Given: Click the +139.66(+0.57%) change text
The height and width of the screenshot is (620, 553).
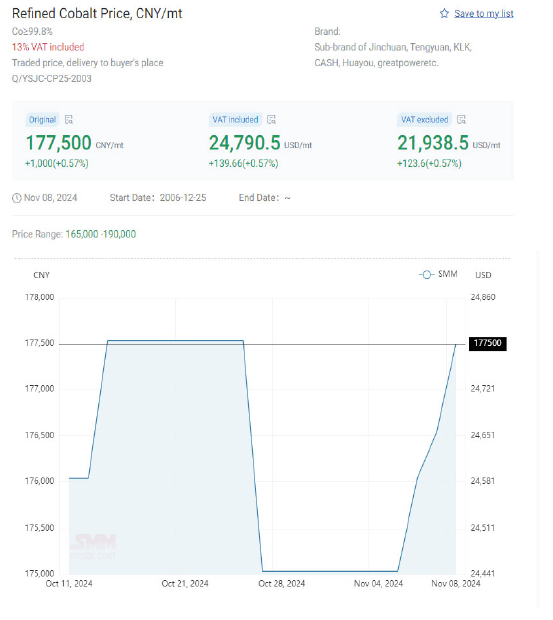Looking at the screenshot, I should click(243, 163).
